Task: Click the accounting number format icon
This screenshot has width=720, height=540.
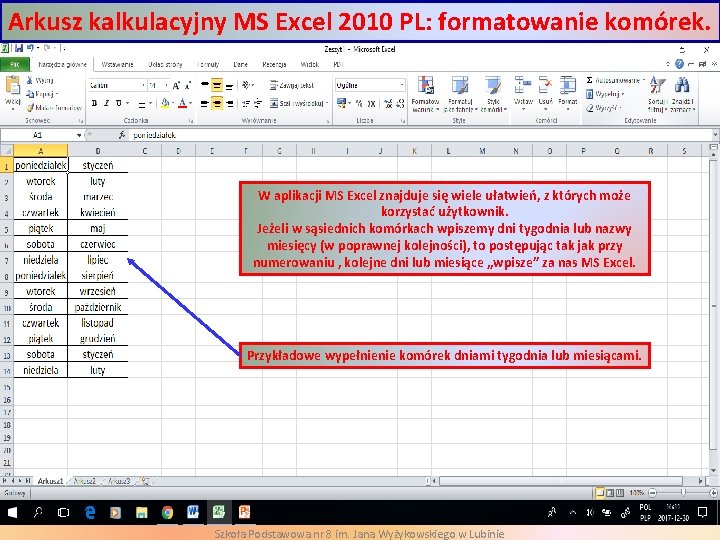Action: tap(341, 103)
